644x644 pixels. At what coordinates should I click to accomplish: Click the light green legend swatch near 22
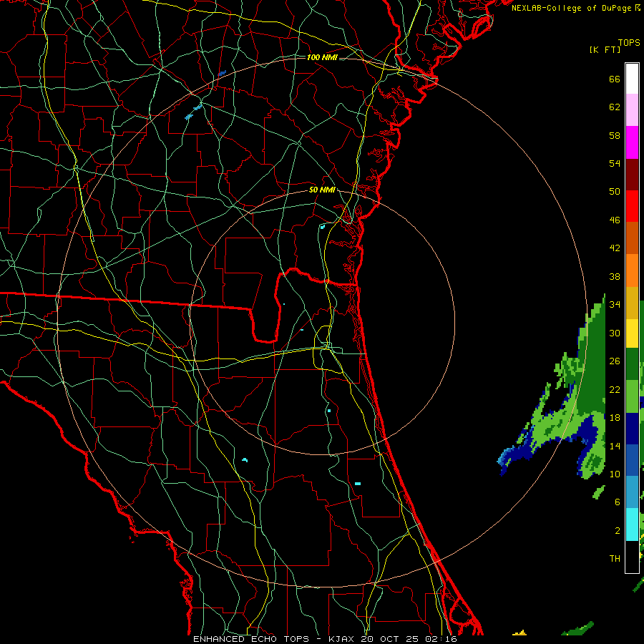pyautogui.click(x=632, y=396)
